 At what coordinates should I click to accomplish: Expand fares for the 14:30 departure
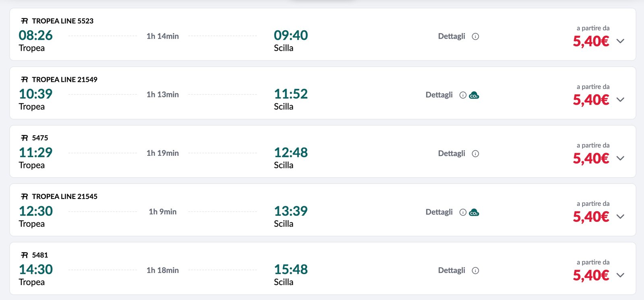[x=620, y=275]
